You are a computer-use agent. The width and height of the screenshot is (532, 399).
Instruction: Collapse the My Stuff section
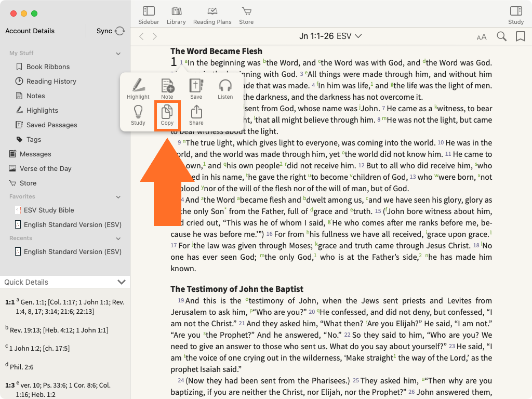(118, 54)
